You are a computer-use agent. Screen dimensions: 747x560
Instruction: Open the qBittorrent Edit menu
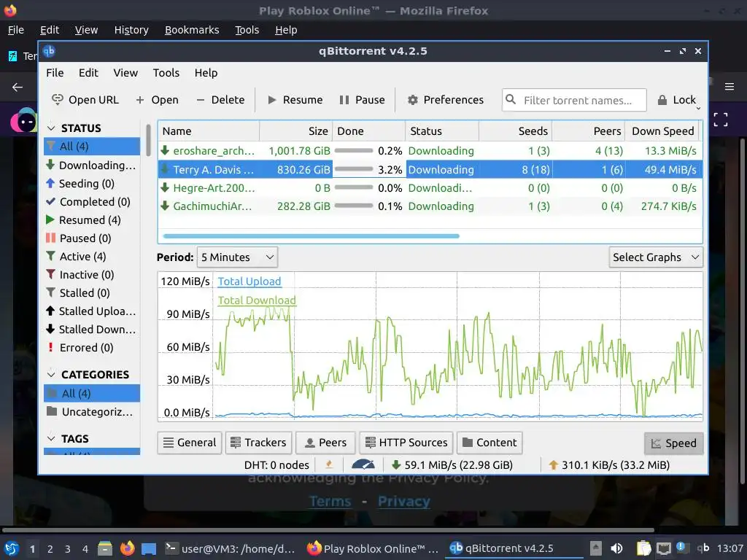click(88, 73)
